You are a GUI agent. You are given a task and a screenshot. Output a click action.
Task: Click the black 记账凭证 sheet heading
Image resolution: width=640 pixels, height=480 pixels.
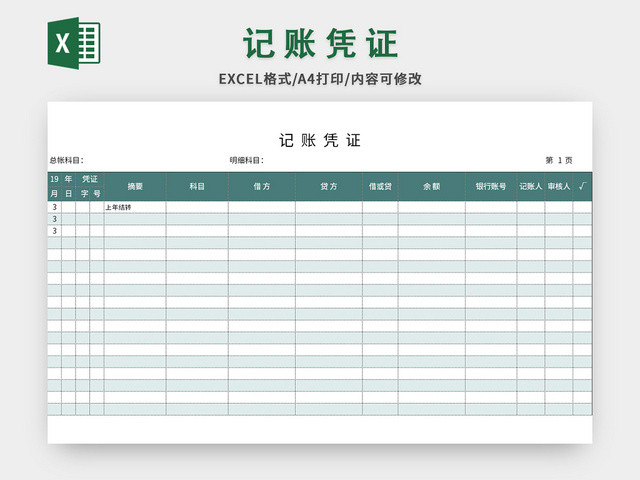pyautogui.click(x=320, y=140)
